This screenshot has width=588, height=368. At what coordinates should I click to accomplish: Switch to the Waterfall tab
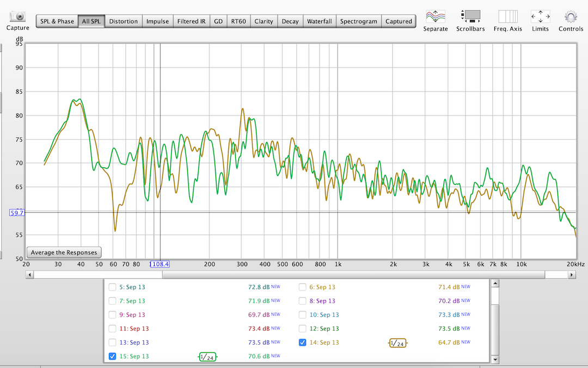pyautogui.click(x=319, y=21)
